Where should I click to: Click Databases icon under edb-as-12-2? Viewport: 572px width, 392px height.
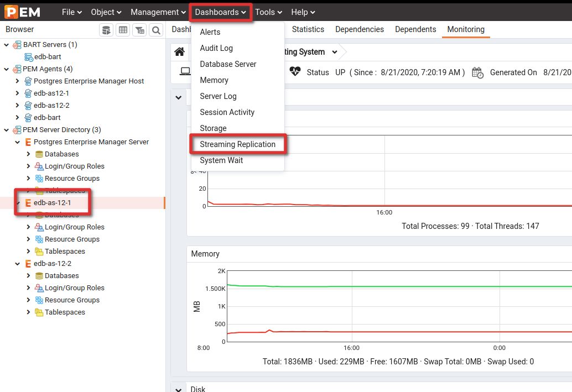(39, 276)
